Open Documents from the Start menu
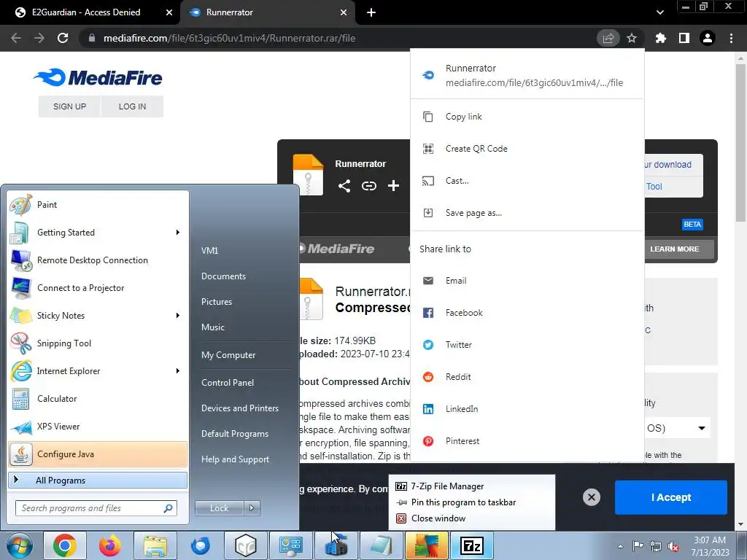This screenshot has height=560, width=747. 223,276
